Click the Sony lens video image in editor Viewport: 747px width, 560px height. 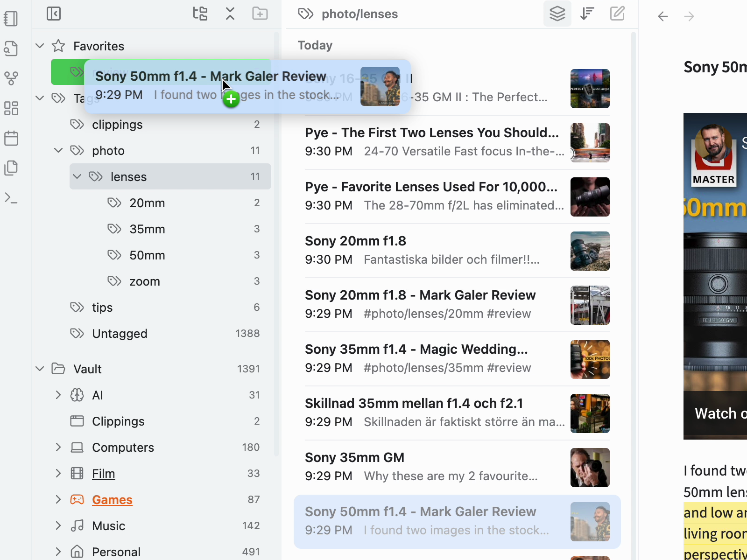(x=715, y=276)
